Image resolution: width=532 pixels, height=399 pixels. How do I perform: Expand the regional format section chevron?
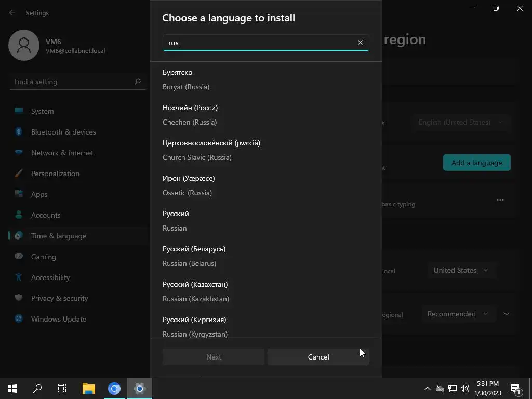pos(506,314)
